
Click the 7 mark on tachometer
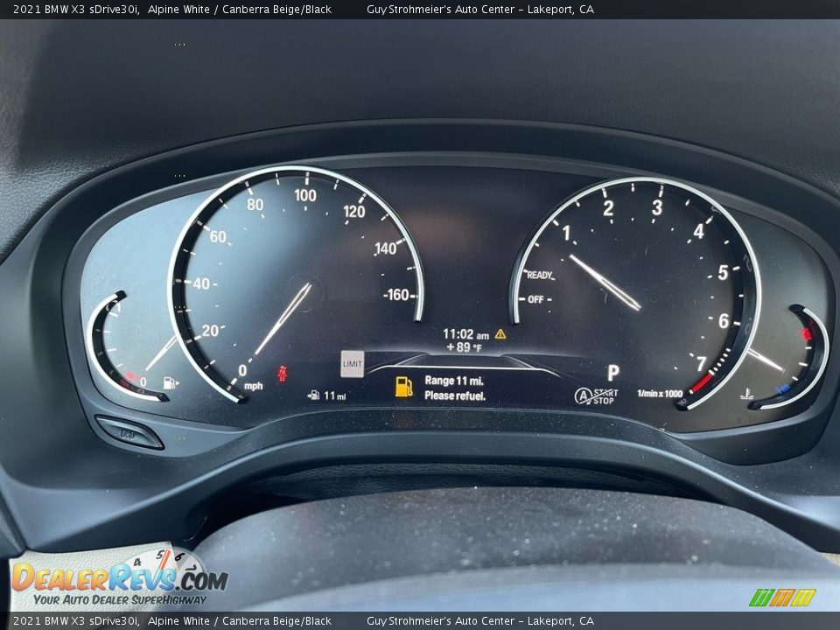click(x=701, y=364)
